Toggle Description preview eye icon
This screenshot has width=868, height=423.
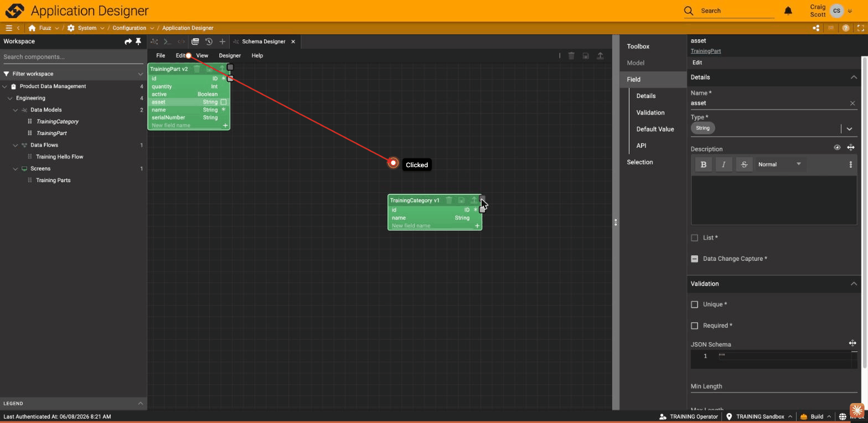[x=837, y=147]
